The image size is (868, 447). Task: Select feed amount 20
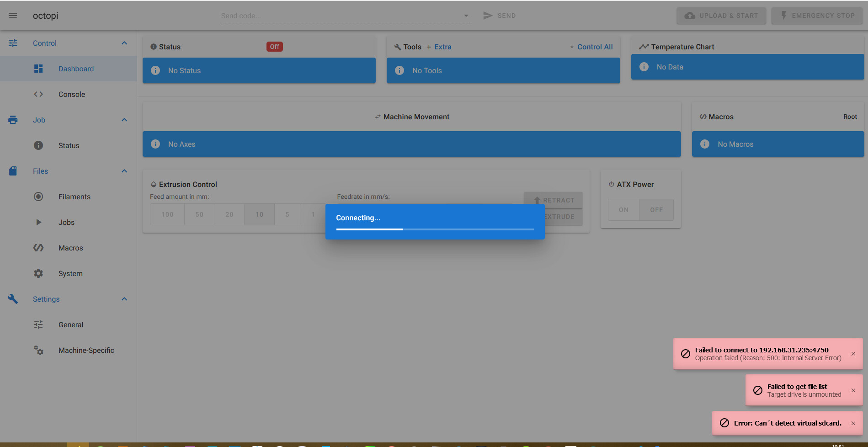[229, 214]
